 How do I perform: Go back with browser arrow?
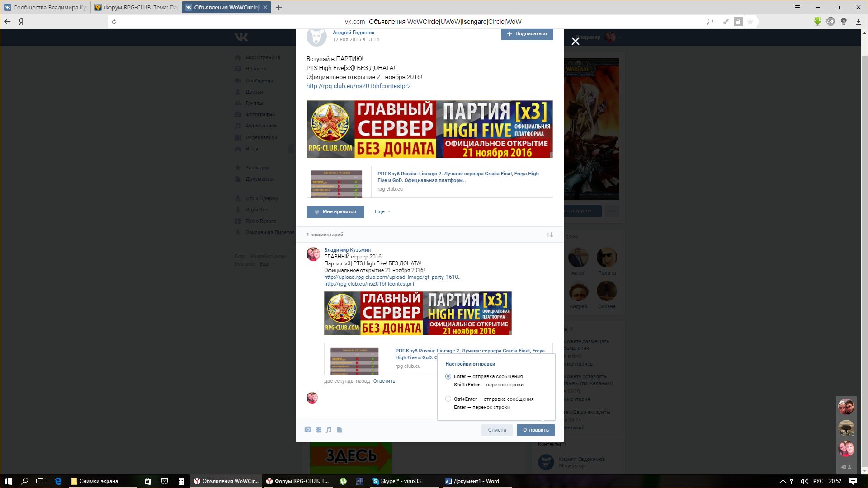(7, 22)
